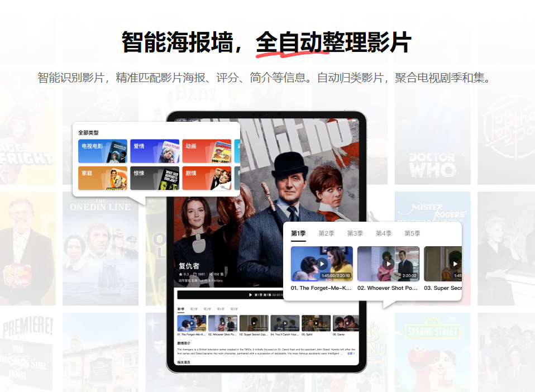Click tablet episode title 06. Game

click(x=338, y=334)
